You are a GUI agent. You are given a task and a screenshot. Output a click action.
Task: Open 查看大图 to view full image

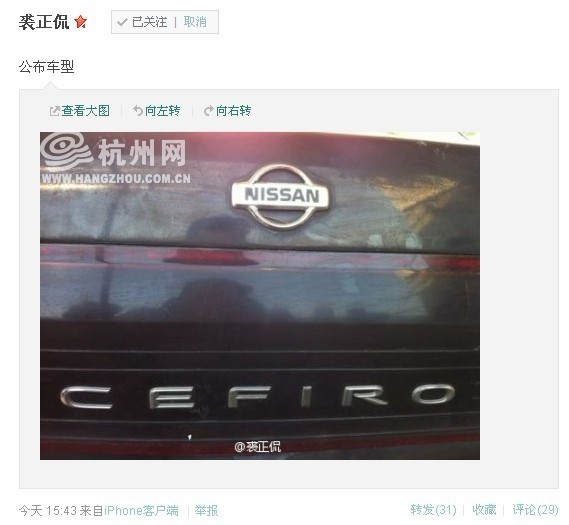coord(86,111)
